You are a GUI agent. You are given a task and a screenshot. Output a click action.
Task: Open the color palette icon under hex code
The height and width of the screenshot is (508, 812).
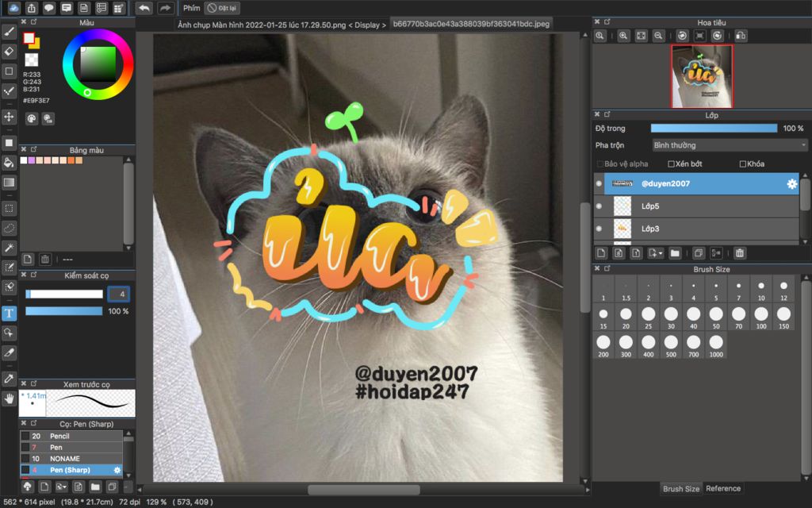[32, 119]
